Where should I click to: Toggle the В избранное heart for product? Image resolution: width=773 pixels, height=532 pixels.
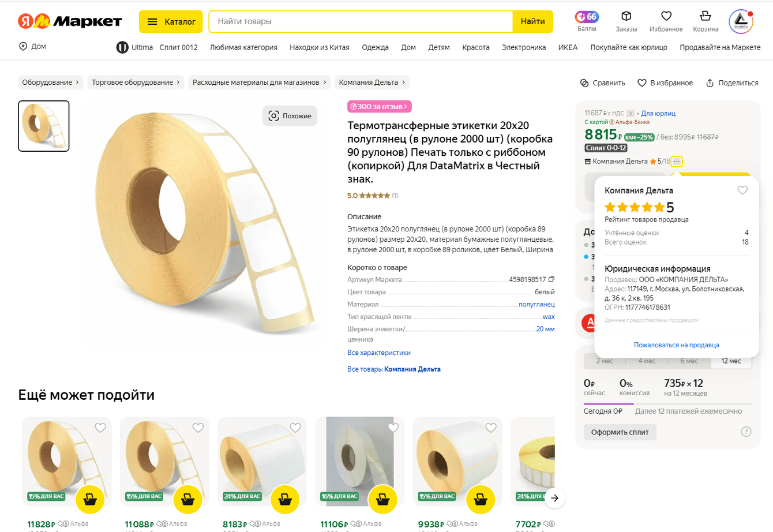tap(641, 83)
